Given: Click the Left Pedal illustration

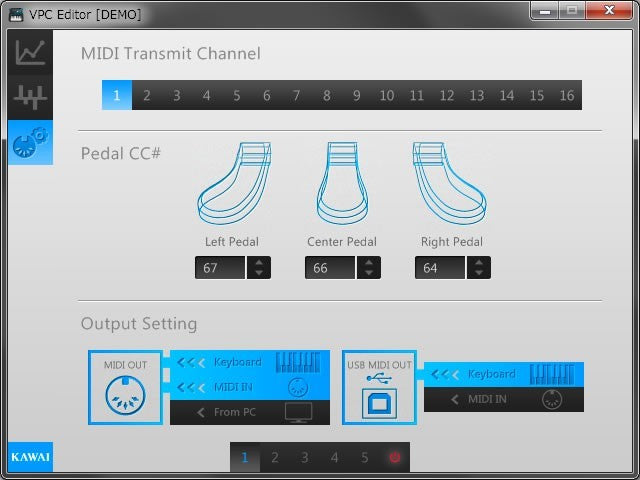Looking at the screenshot, I should [x=234, y=183].
